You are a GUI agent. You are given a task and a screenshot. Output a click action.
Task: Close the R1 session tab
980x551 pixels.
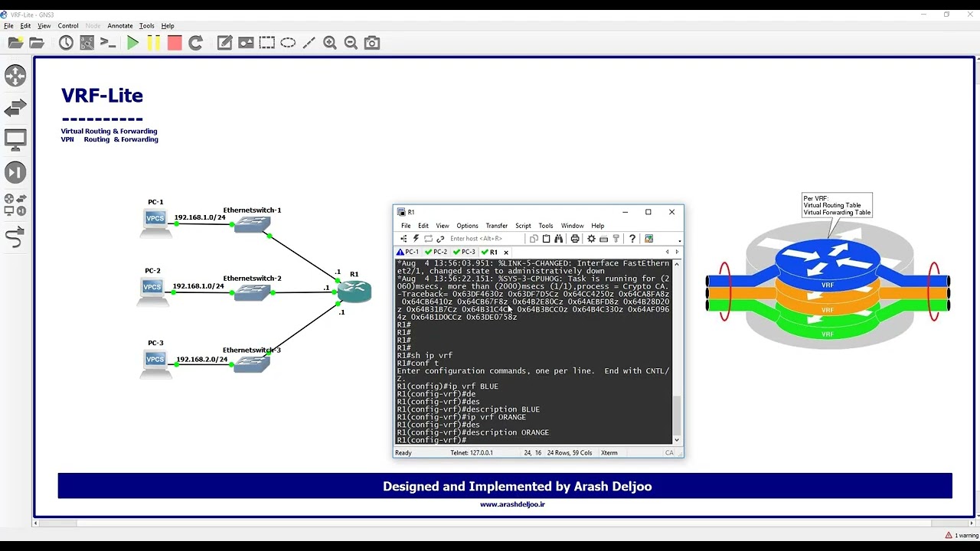(x=506, y=252)
